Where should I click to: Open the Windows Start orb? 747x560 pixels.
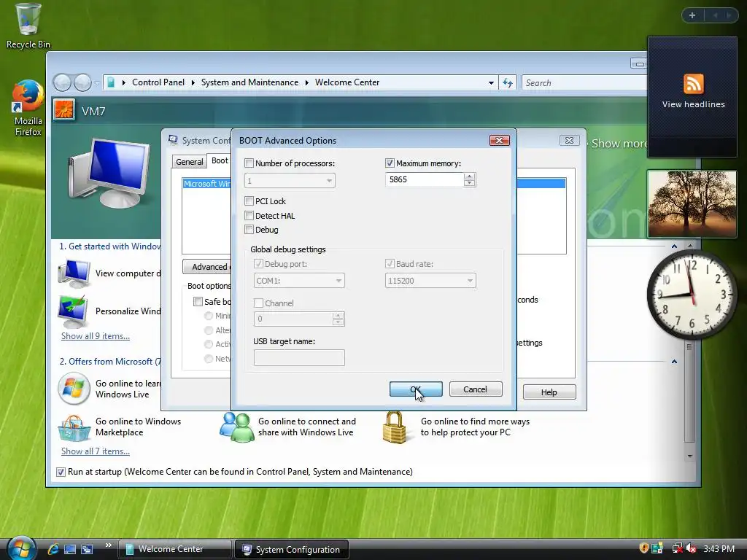point(20,548)
